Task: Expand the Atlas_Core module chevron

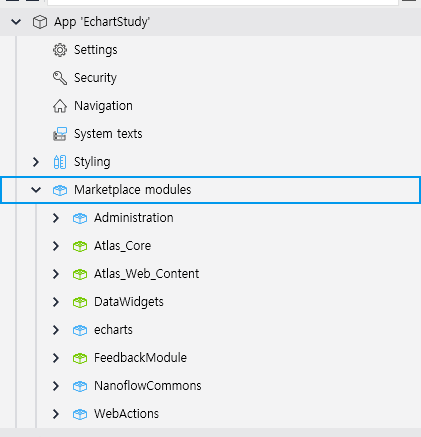Action: [56, 246]
